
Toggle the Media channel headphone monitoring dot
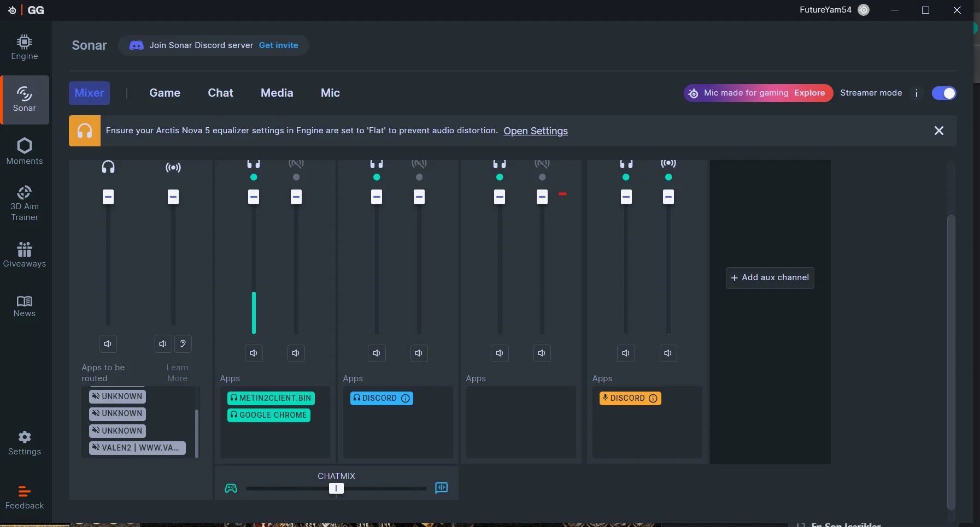(x=500, y=177)
